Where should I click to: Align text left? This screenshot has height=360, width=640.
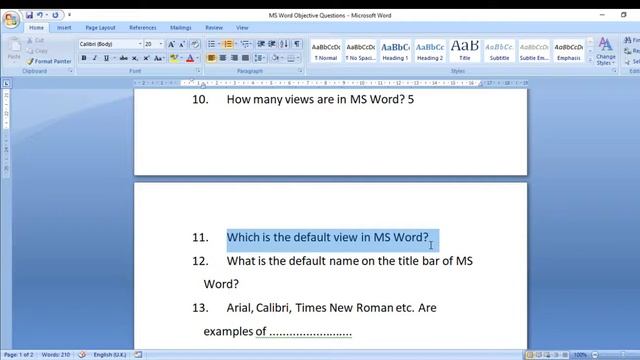211,58
